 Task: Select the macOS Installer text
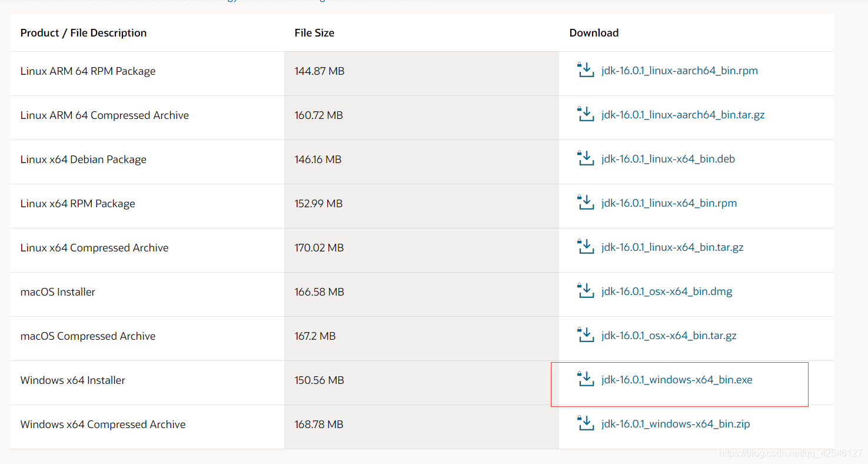(58, 292)
